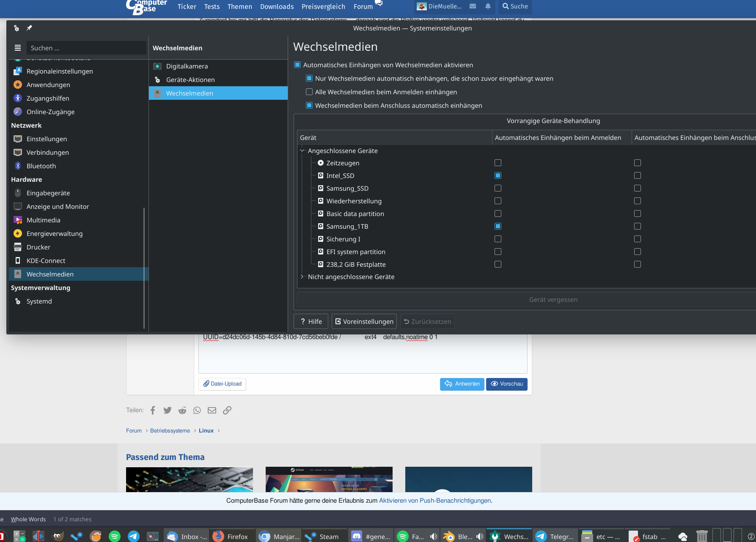Toggle Automatisches Einhängen von Wechselmedien aktivieren

(297, 65)
